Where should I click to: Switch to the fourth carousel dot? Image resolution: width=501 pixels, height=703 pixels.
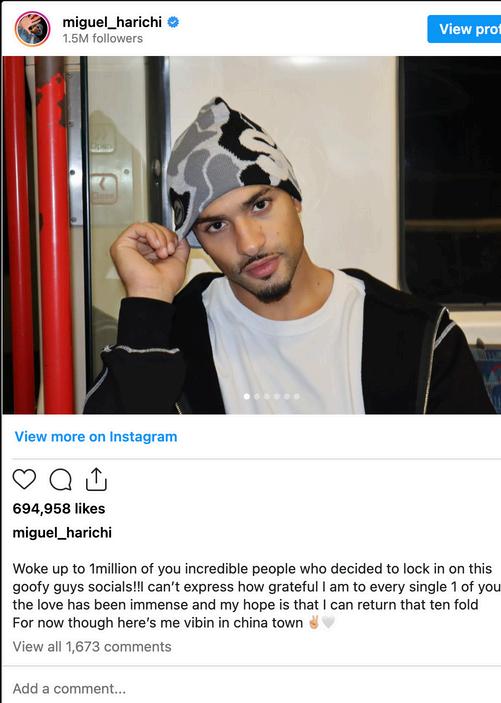tap(277, 396)
